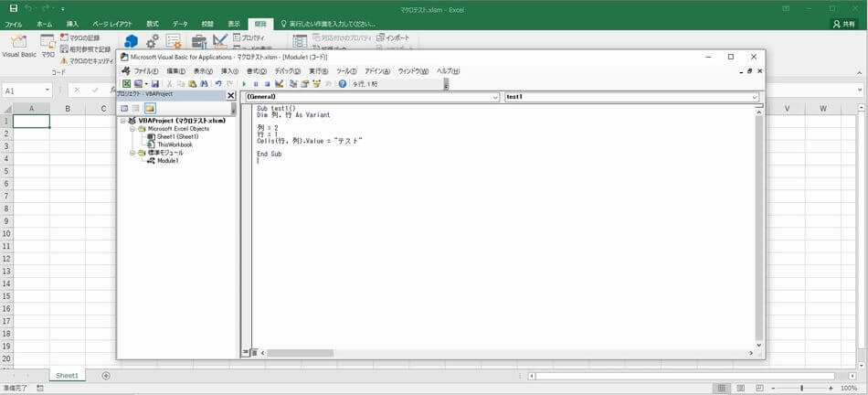Image resolution: width=868 pixels, height=395 pixels.
Task: Switch to Page Break Preview in status bar
Action: pyautogui.click(x=760, y=389)
